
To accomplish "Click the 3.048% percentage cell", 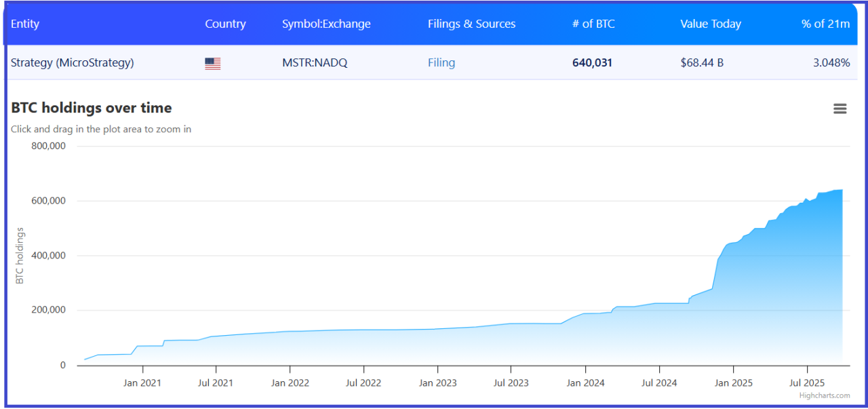I will [x=831, y=63].
